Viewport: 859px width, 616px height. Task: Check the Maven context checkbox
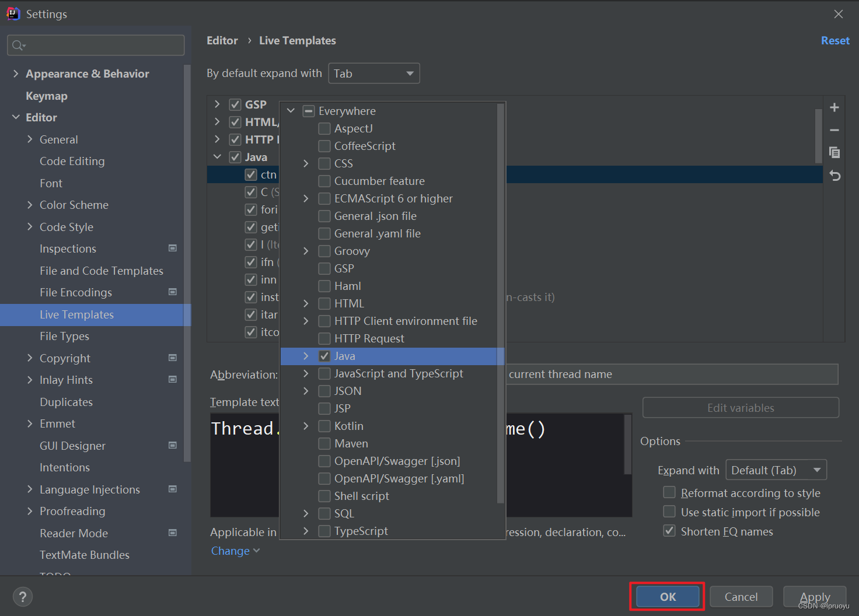(x=324, y=443)
